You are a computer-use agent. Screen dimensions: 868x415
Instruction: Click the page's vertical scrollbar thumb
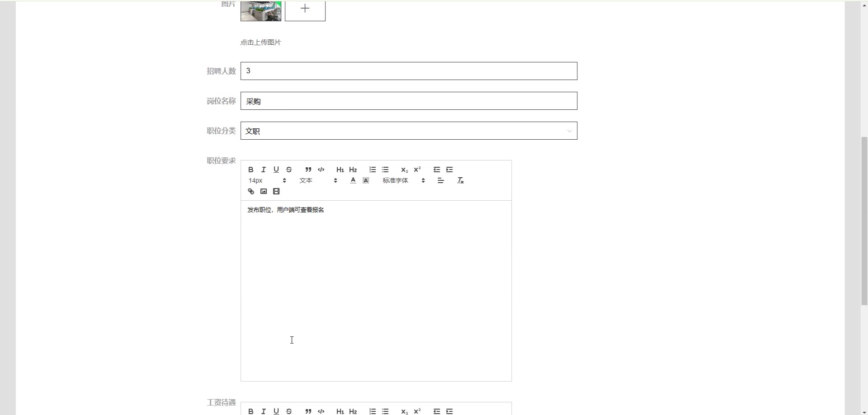coord(864,221)
